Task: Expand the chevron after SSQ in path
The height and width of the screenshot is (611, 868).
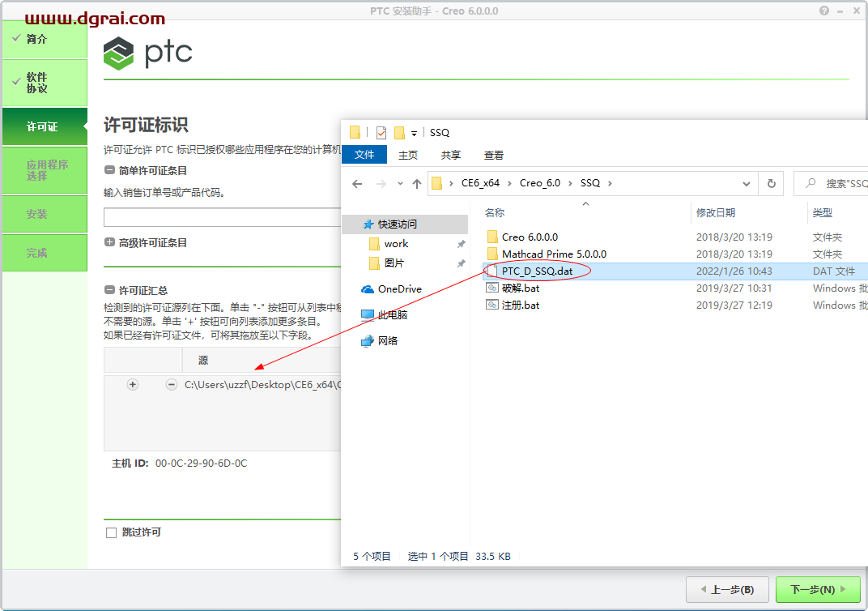Action: (x=610, y=183)
